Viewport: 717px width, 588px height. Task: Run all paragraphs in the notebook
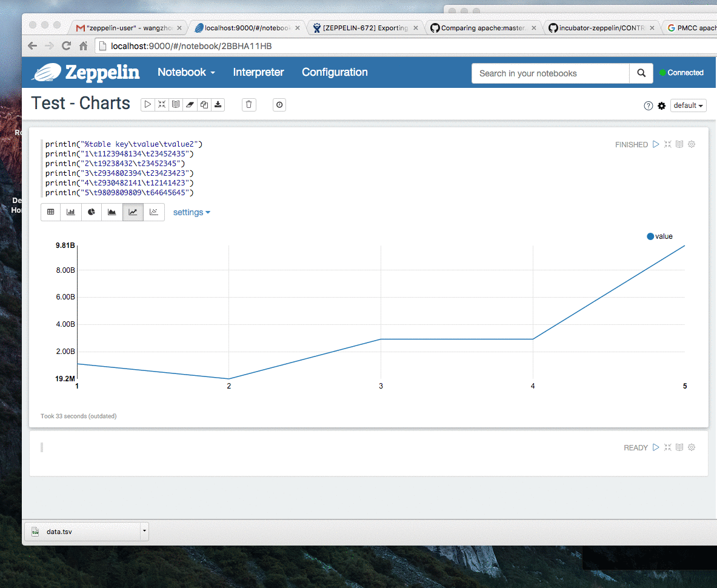coord(148,105)
